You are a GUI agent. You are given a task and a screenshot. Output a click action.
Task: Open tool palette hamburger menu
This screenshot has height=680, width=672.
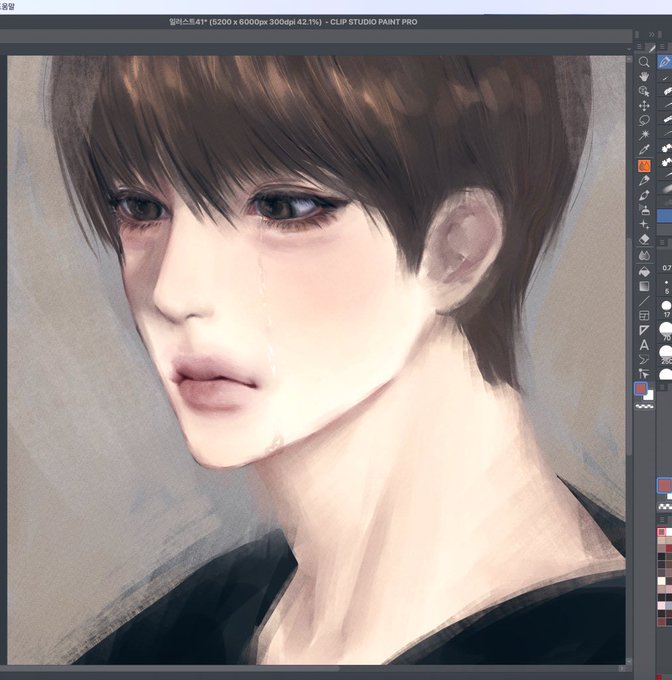[639, 47]
